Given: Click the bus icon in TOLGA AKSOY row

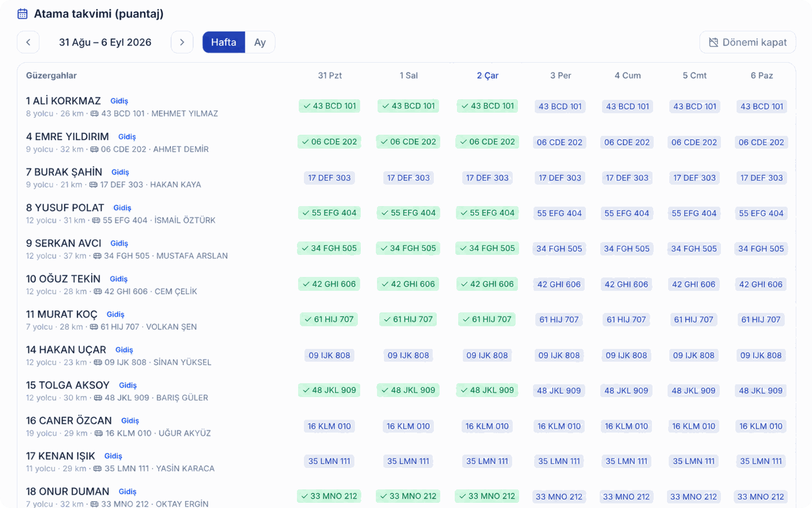Looking at the screenshot, I should [98, 398].
